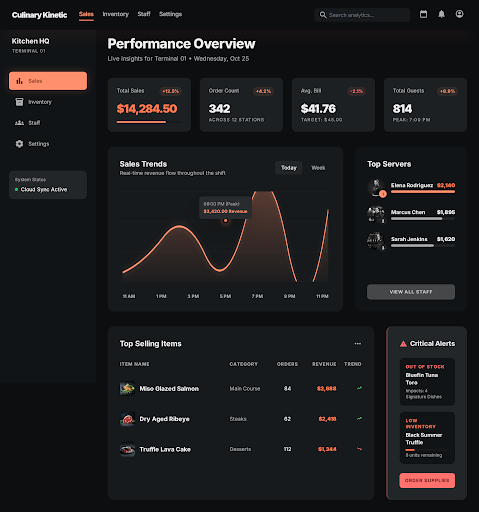479x512 pixels.
Task: Click the Critical Alerts warning triangle icon
Action: pos(403,344)
